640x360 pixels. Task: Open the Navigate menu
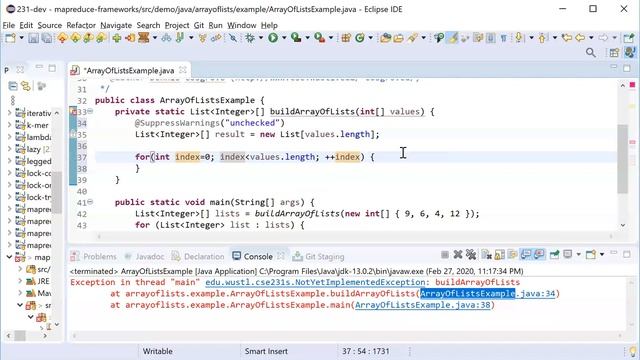click(x=116, y=25)
